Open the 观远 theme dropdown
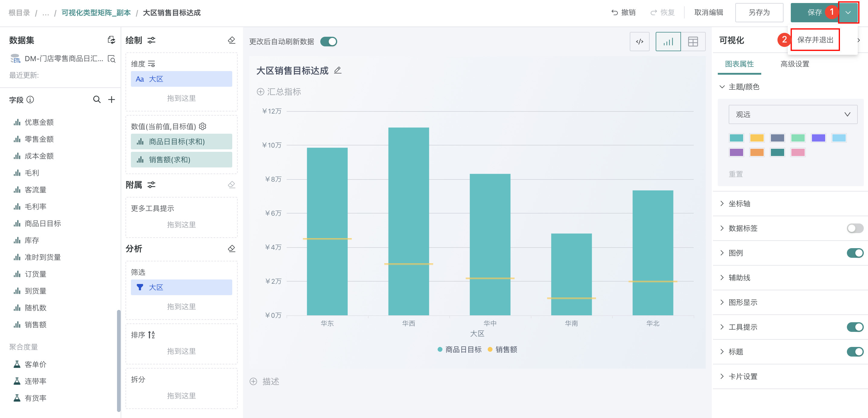This screenshot has width=868, height=418. [793, 114]
